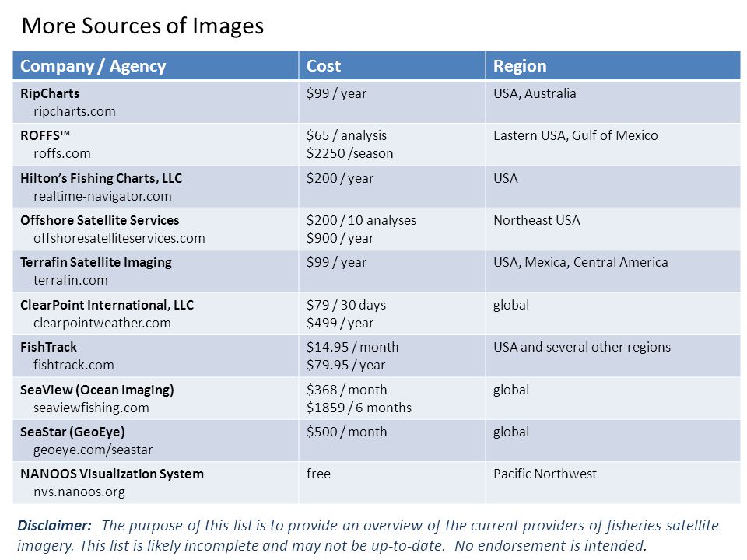Screen dimensions: 747x560
Task: Click the ROFFS company name
Action: tap(45, 135)
